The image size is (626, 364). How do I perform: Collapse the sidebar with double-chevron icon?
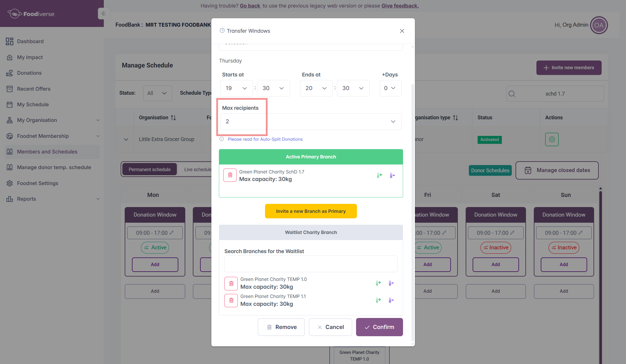click(104, 14)
